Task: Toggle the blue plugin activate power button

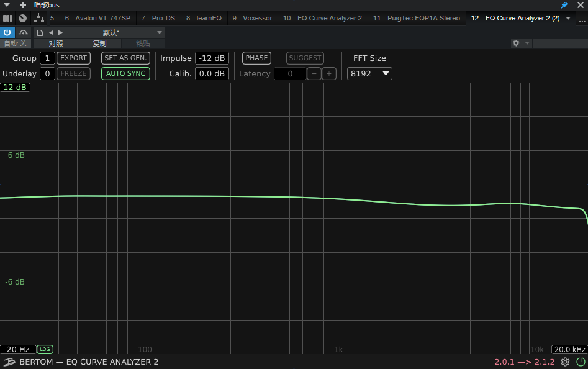Action: coord(7,33)
